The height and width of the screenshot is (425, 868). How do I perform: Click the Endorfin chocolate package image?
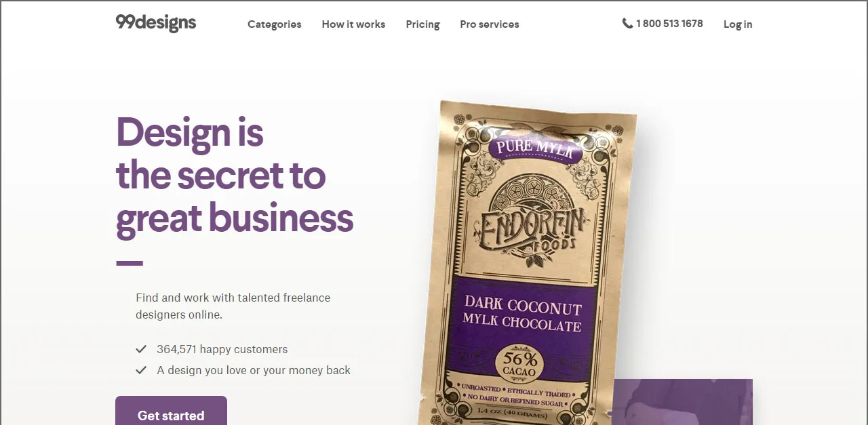[528, 264]
